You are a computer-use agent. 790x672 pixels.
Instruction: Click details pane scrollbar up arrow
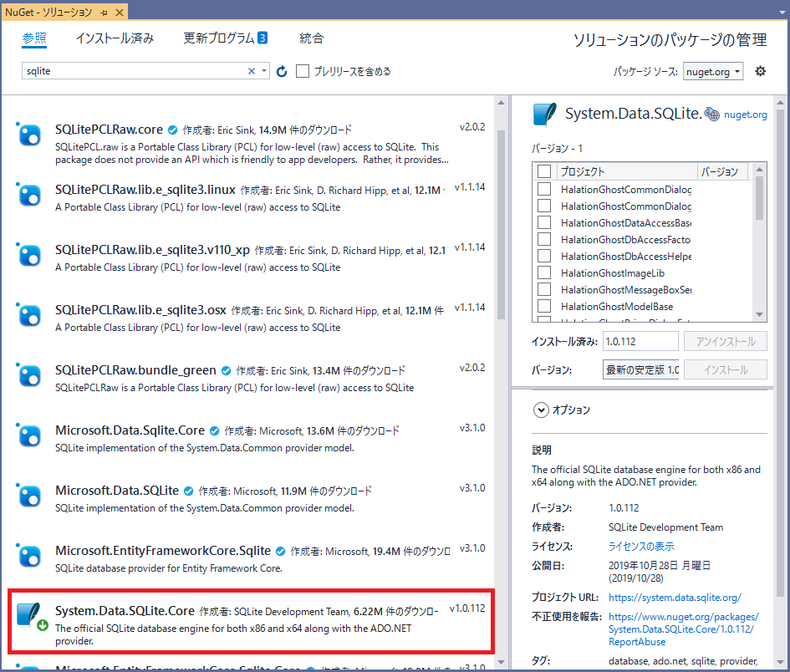tap(781, 103)
